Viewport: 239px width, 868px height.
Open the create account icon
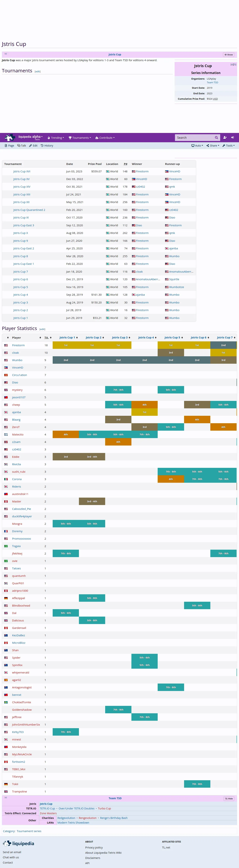[225, 137]
